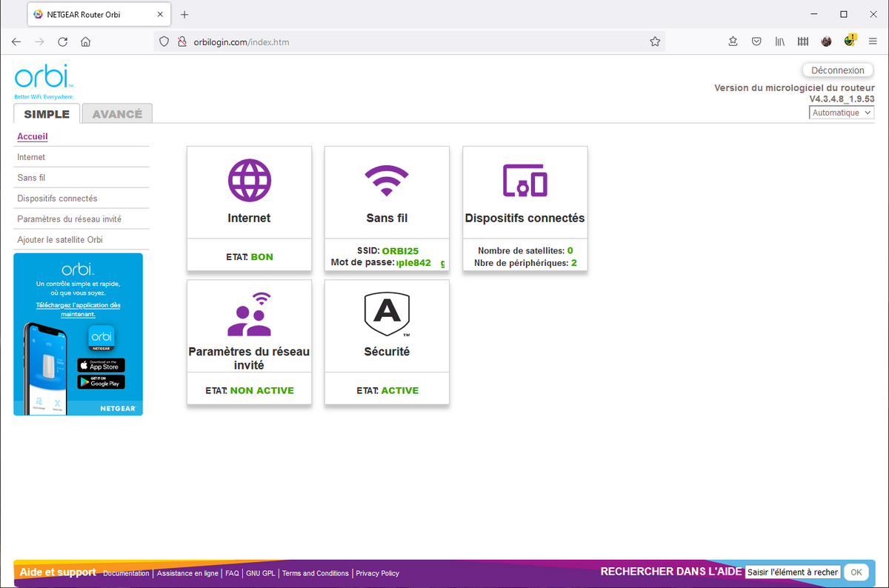
Task: Switch to the SIMPLE tab
Action: (x=47, y=114)
